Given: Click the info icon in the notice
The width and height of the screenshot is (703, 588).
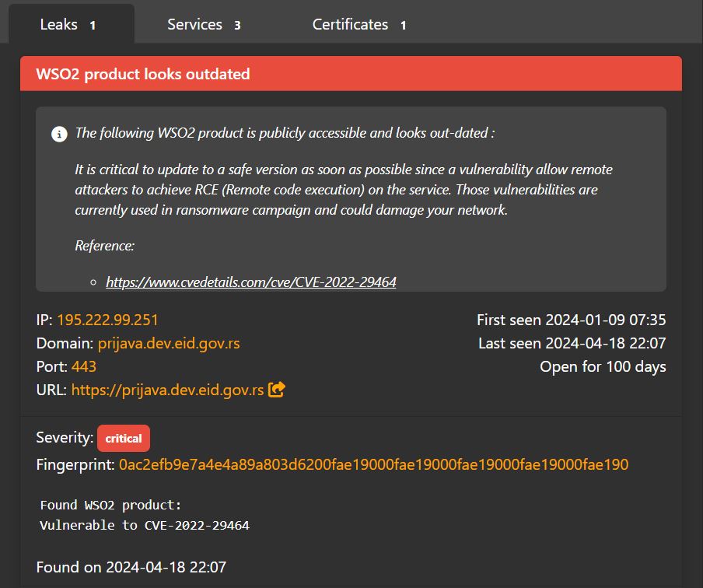Looking at the screenshot, I should (59, 134).
